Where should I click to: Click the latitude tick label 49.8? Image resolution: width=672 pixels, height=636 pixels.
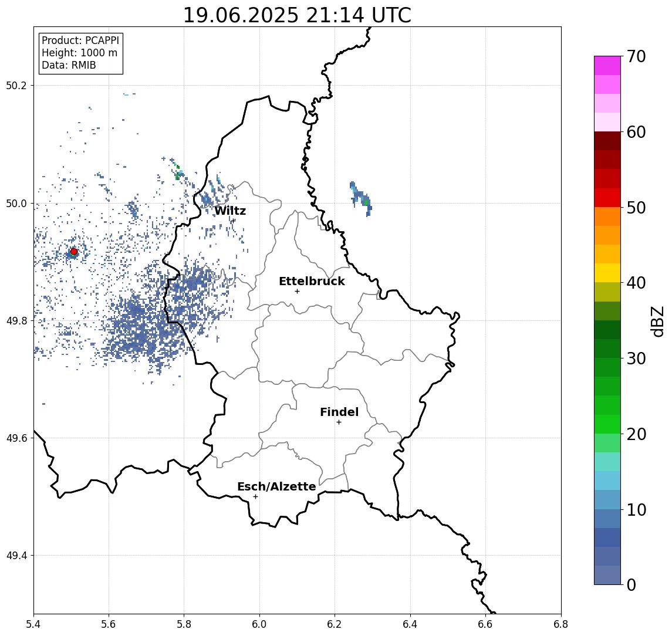16,321
